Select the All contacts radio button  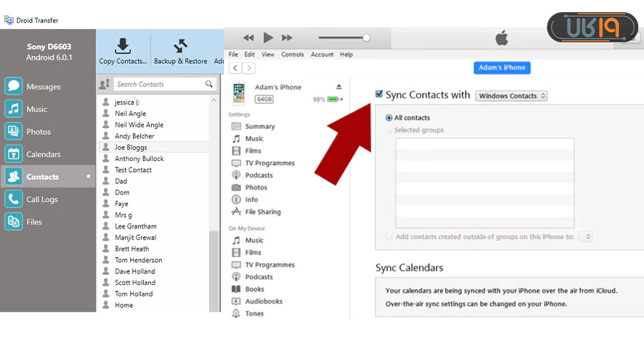389,117
